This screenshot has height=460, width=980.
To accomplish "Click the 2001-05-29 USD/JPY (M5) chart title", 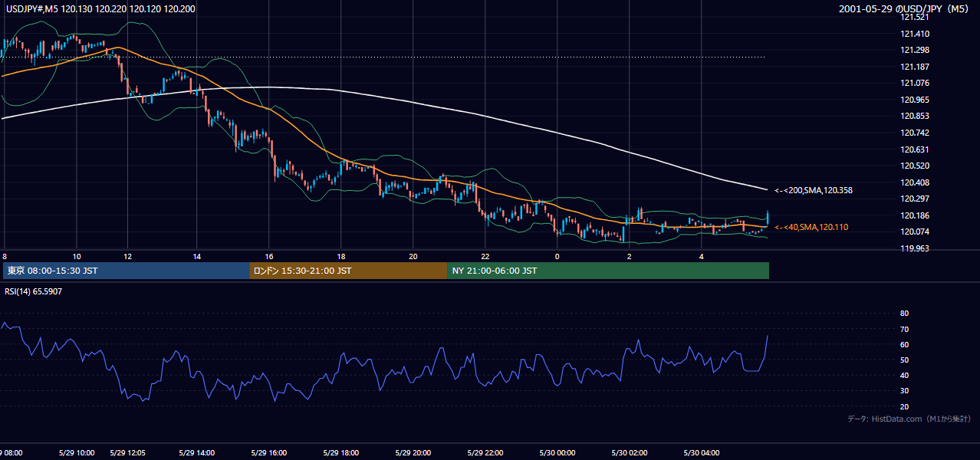I will coord(904,9).
